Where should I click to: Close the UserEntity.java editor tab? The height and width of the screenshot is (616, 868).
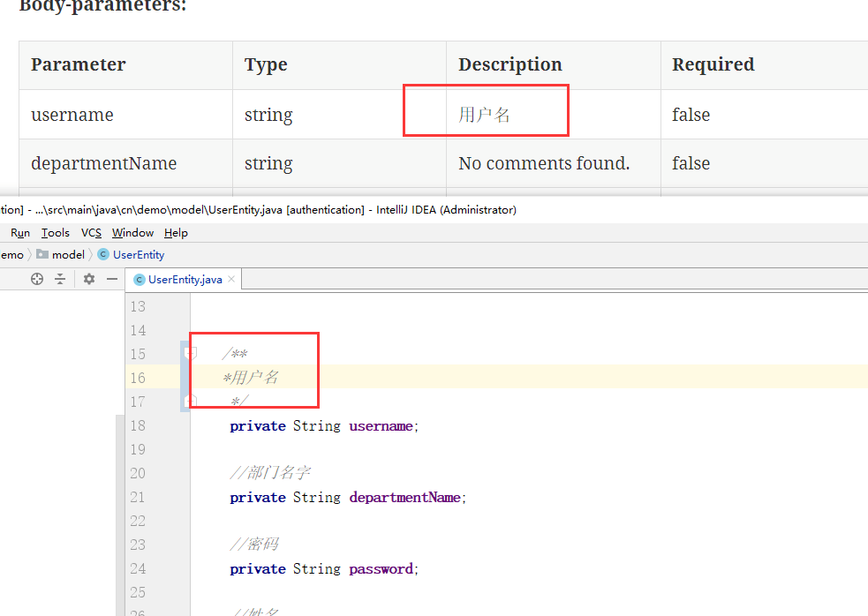click(x=231, y=279)
